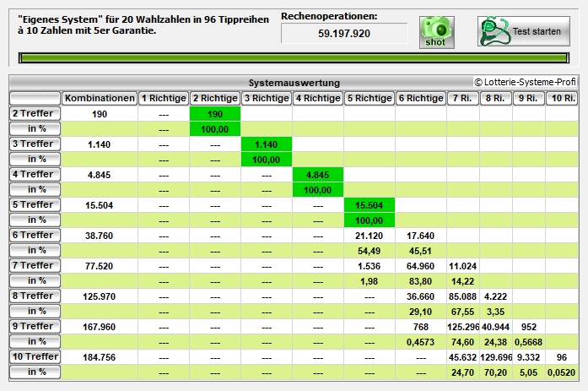Select the 10 Treffer row header
588x391 pixels.
point(35,356)
